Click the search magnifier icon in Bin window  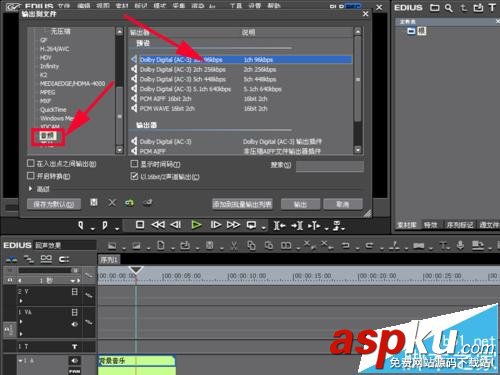point(449,8)
